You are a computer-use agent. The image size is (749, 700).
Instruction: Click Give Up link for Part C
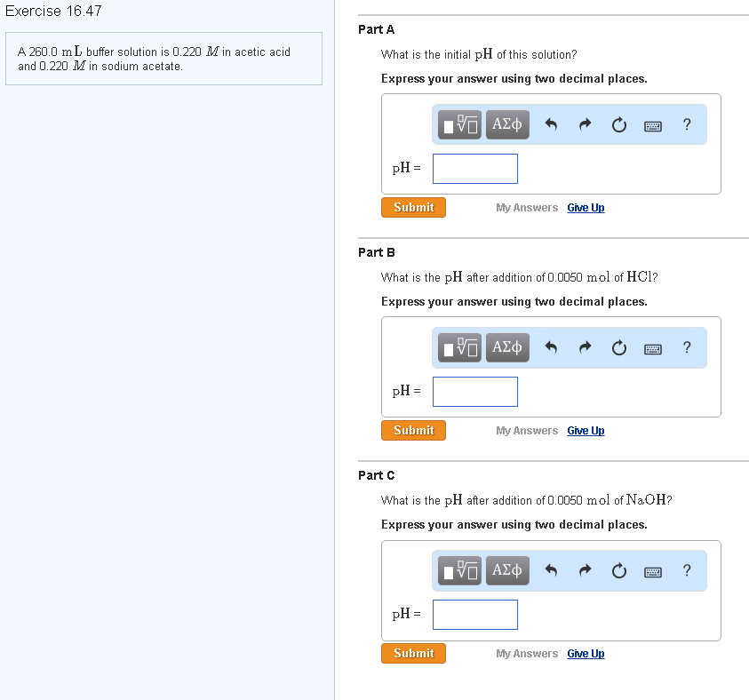click(x=586, y=654)
